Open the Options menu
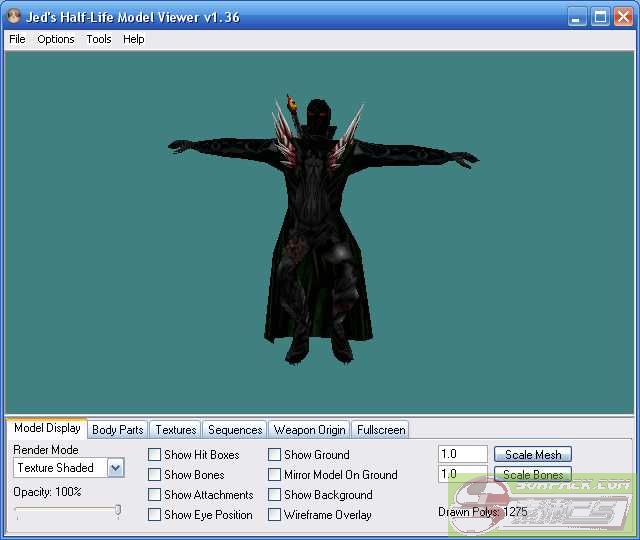The width and height of the screenshot is (640, 540). 56,39
